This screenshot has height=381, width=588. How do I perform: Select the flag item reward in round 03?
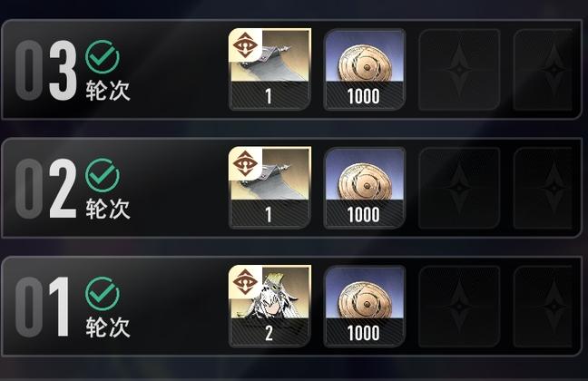(x=269, y=69)
